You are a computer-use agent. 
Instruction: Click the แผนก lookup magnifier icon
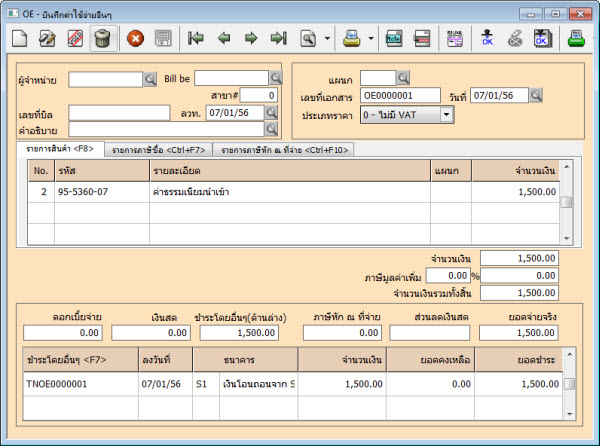point(403,78)
